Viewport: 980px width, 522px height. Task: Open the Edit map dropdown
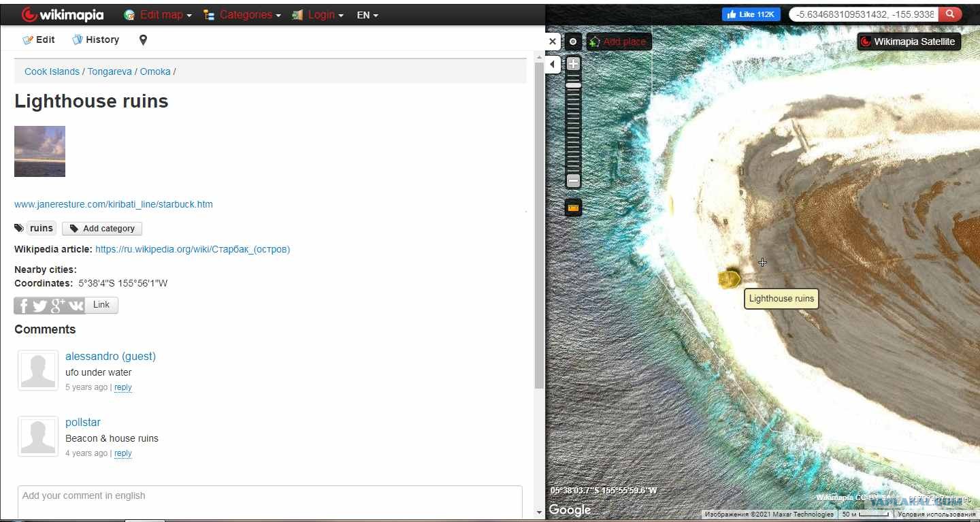158,14
